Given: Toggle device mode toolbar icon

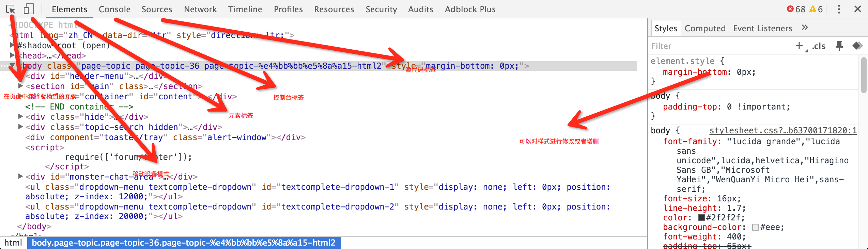Looking at the screenshot, I should [x=29, y=9].
